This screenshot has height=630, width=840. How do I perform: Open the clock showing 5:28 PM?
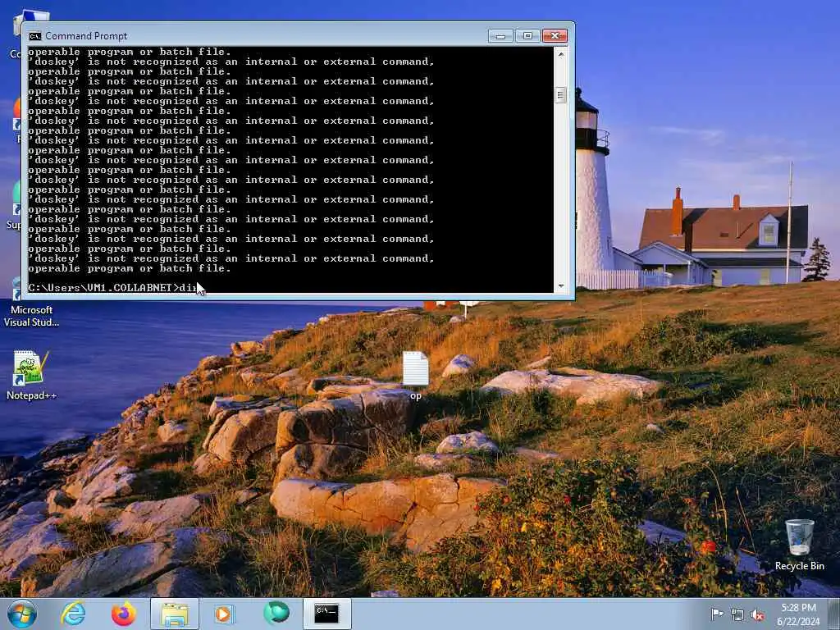[x=798, y=614]
